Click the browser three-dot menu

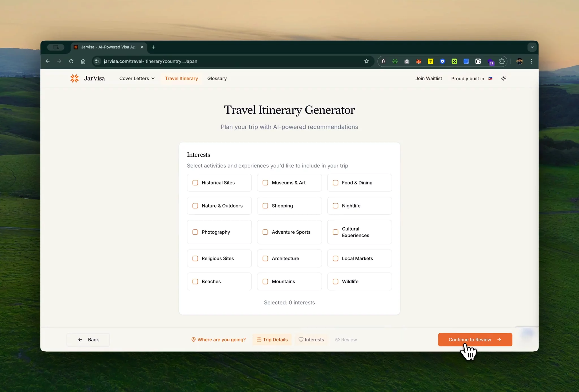(x=531, y=61)
